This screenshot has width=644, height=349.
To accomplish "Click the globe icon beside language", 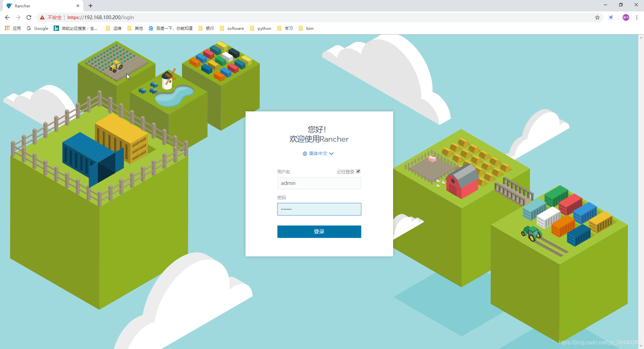I will click(305, 154).
